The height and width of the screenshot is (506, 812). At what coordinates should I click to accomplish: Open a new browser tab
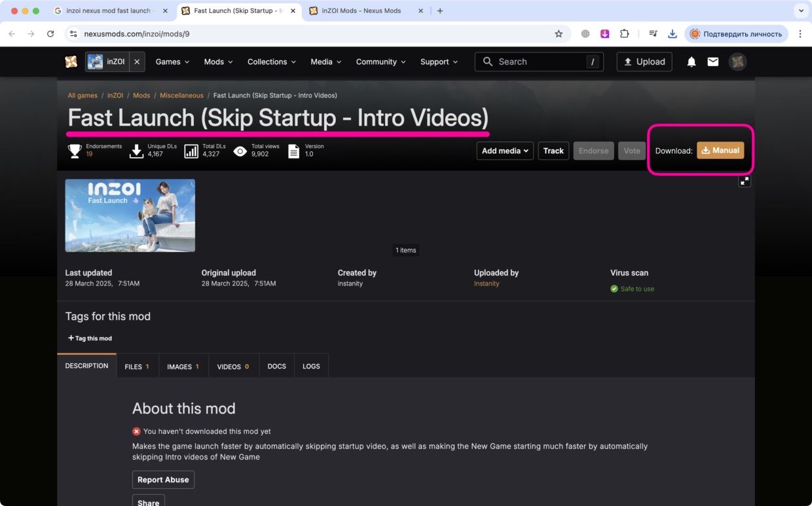[x=440, y=11]
